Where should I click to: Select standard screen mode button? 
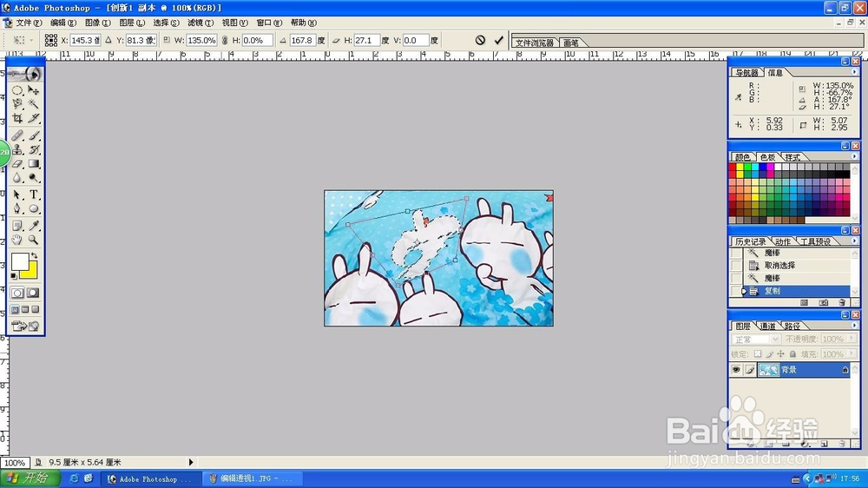(x=15, y=310)
